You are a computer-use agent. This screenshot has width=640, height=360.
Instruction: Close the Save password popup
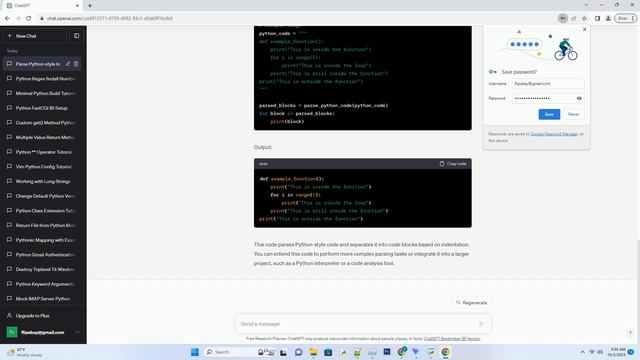coord(584,29)
